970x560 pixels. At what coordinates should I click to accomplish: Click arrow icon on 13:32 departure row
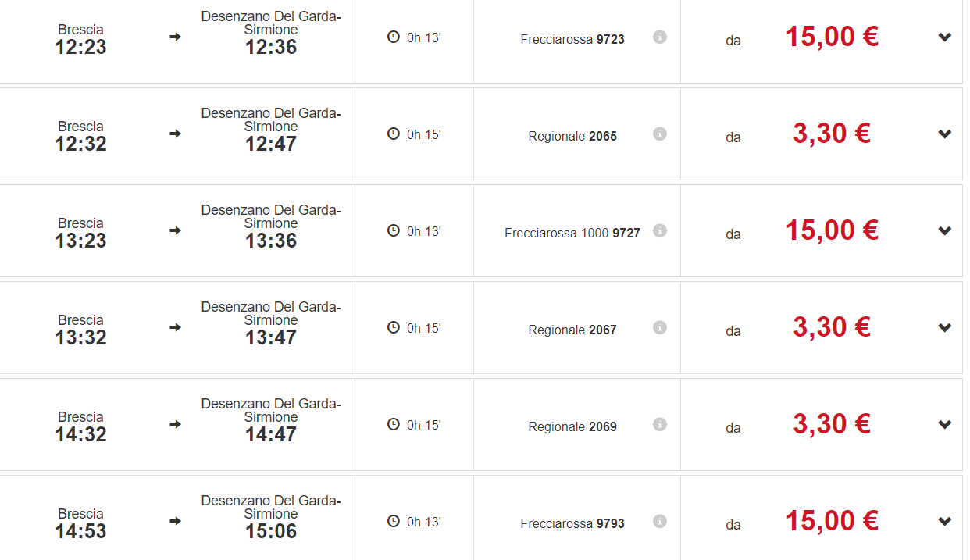176,327
